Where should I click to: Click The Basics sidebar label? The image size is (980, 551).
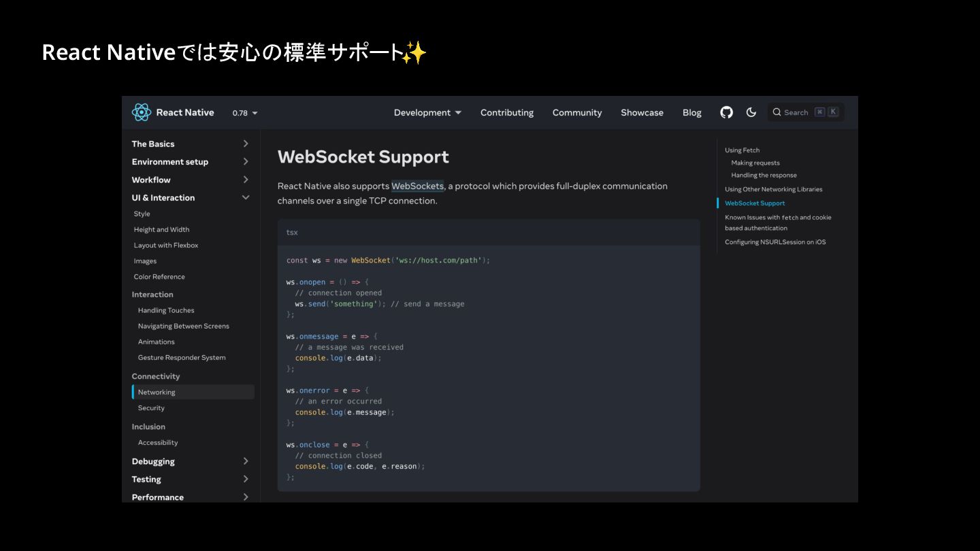click(x=153, y=144)
